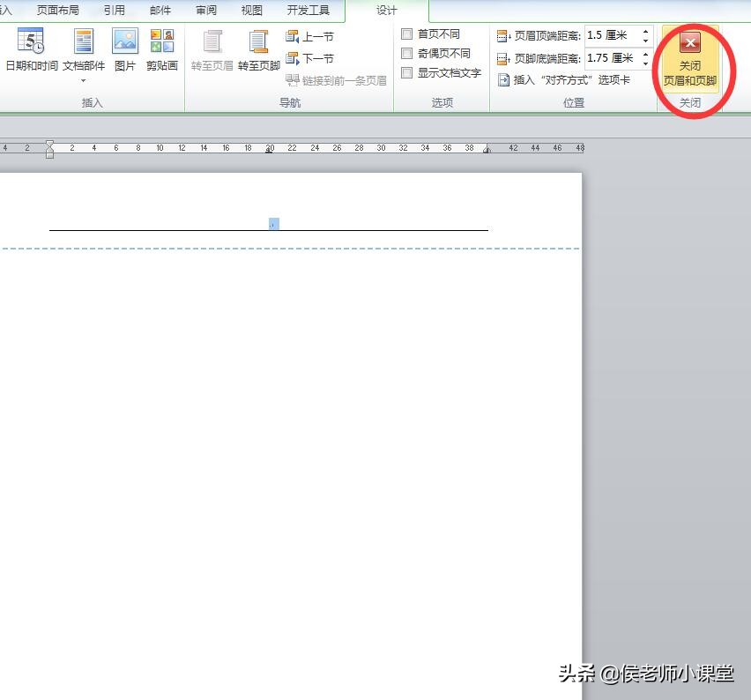751x700 pixels.
Task: Switch to the References (引用) tab
Action: tap(114, 10)
